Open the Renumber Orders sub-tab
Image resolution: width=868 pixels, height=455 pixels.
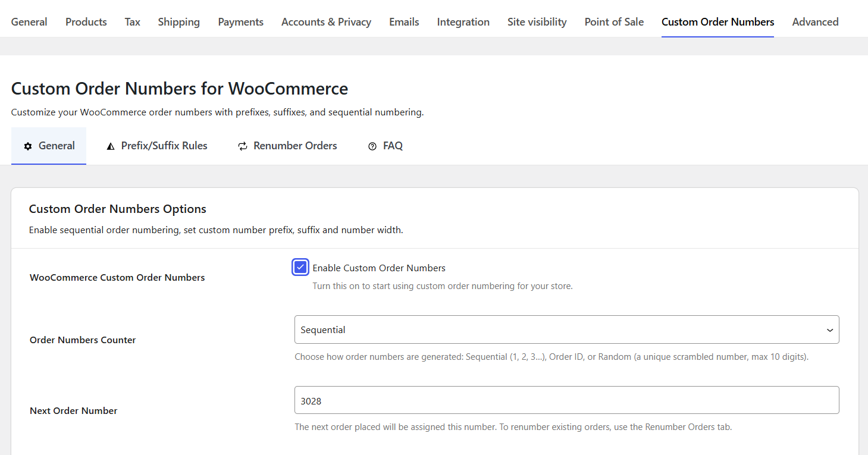tap(287, 146)
